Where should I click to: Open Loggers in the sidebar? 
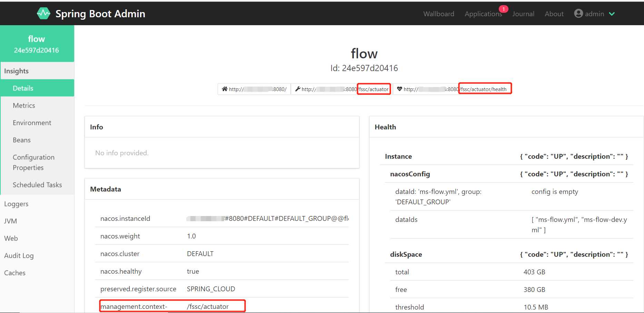37,204
